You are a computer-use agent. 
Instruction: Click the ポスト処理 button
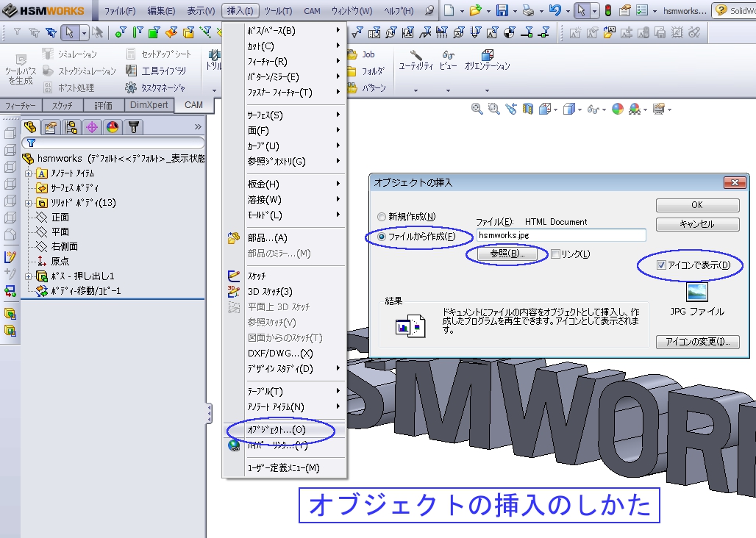(x=68, y=87)
